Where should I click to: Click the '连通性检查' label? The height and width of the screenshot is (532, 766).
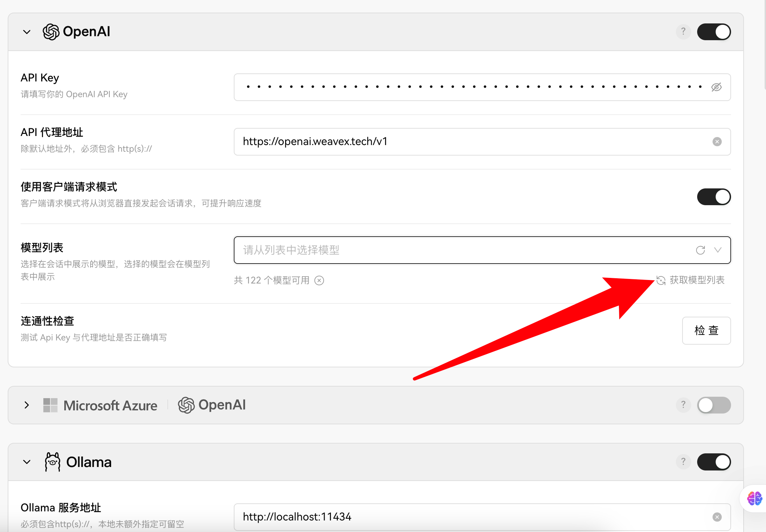[x=47, y=321]
